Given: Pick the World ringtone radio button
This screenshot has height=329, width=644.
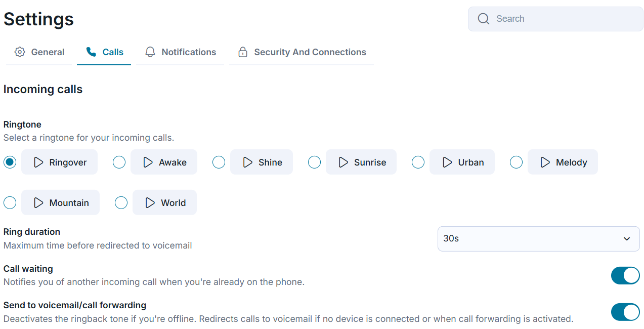Looking at the screenshot, I should [121, 202].
